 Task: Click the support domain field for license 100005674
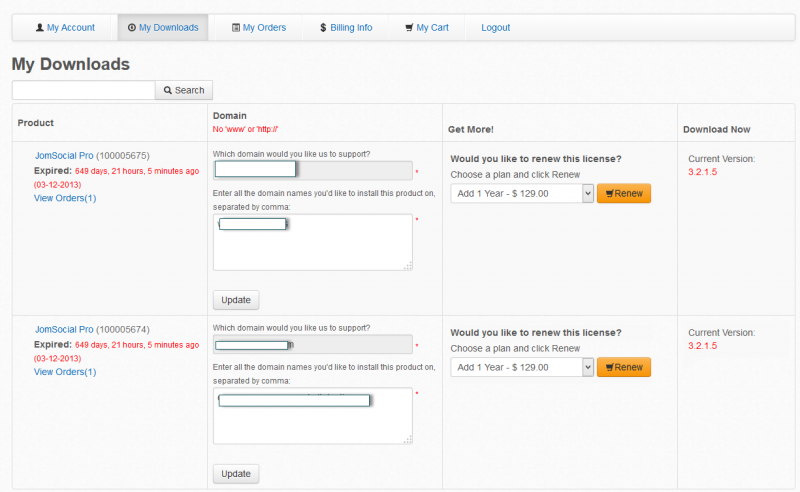pos(313,345)
